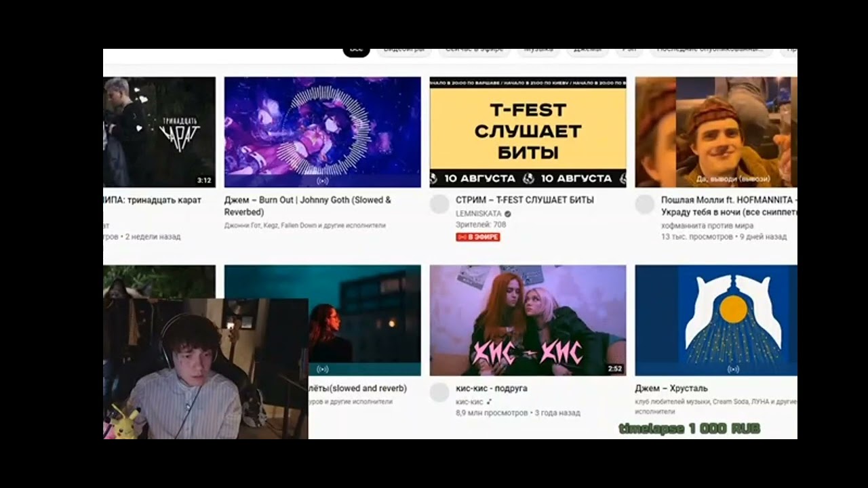The height and width of the screenshot is (488, 868).
Task: Open the slowed and reverb mix thumbnail
Action: pos(364,321)
